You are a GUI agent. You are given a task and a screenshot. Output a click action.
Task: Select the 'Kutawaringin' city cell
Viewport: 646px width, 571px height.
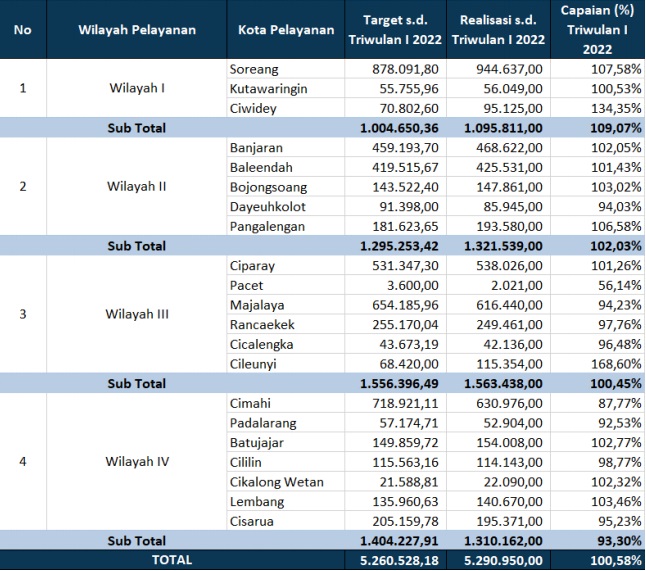[x=286, y=89]
